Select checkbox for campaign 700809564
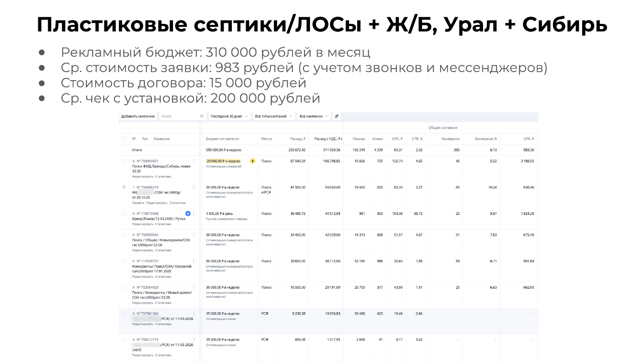This screenshot has width=644, height=362. [124, 235]
